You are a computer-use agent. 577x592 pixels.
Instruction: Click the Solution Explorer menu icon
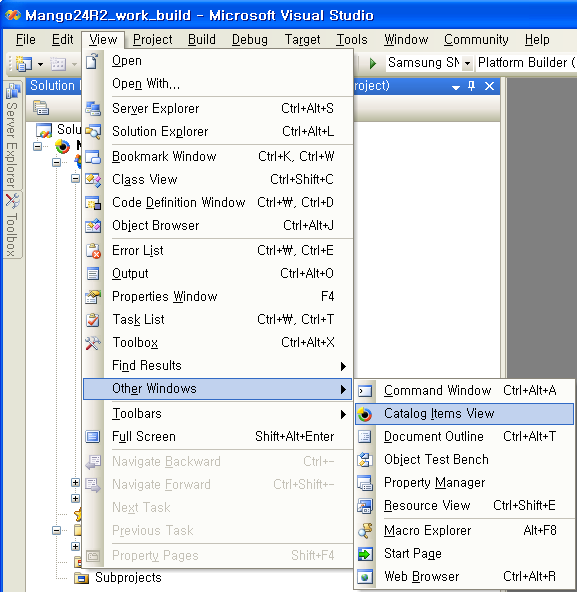[93, 131]
